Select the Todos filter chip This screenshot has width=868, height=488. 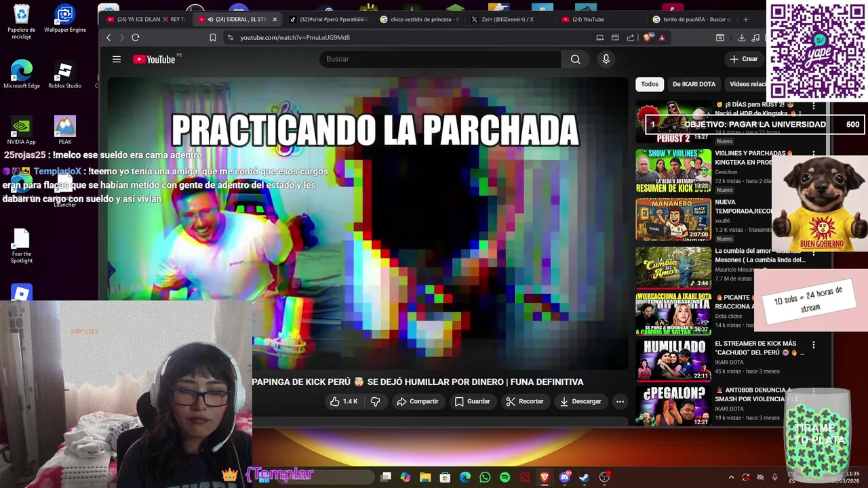coord(650,84)
